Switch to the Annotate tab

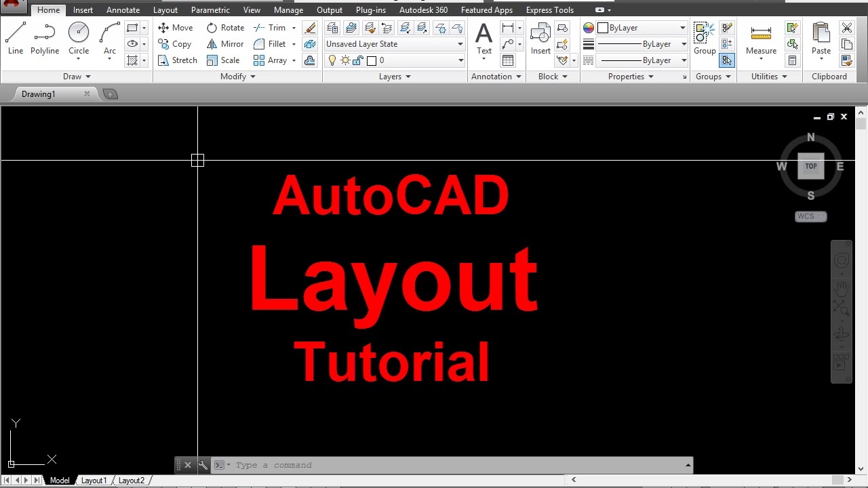click(x=123, y=10)
